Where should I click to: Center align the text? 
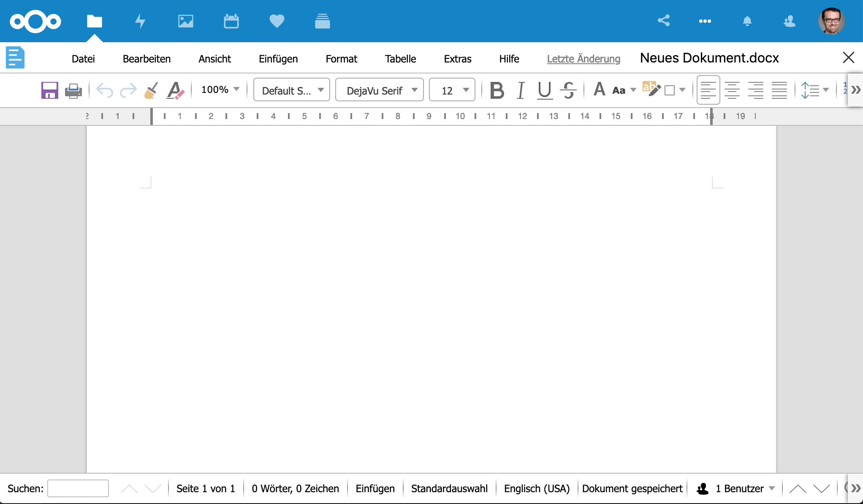pyautogui.click(x=732, y=90)
